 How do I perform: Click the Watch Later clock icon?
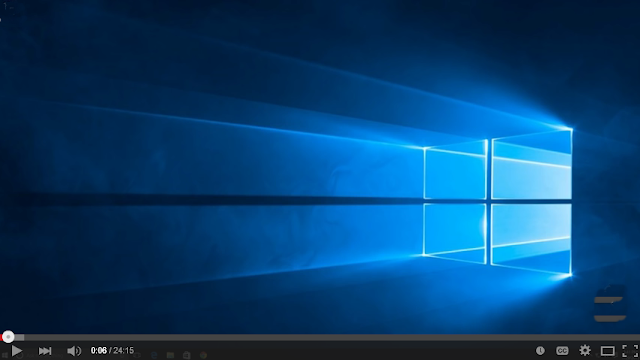[540, 351]
